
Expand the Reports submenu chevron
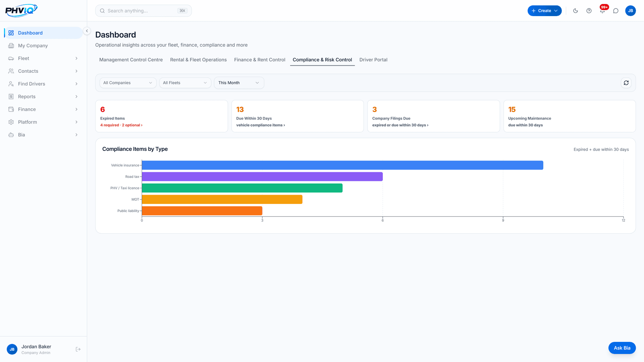pyautogui.click(x=76, y=97)
